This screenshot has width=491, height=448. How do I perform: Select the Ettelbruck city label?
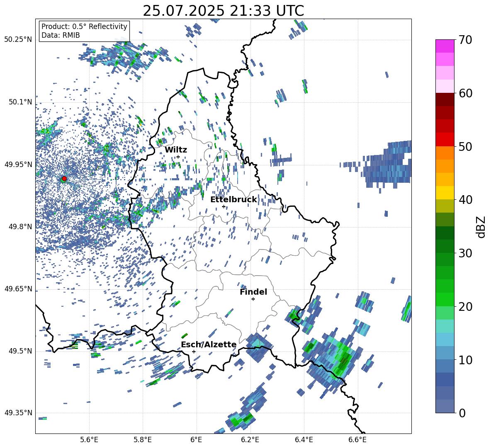pyautogui.click(x=233, y=200)
